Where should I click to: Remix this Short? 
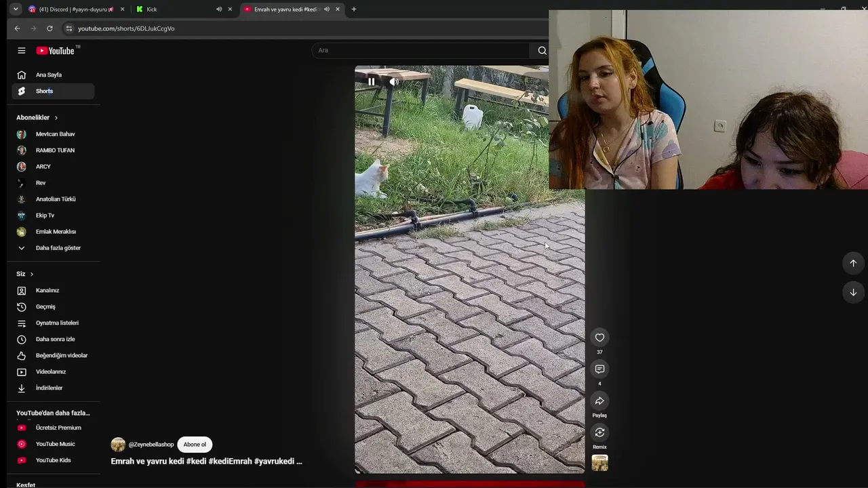(x=599, y=432)
